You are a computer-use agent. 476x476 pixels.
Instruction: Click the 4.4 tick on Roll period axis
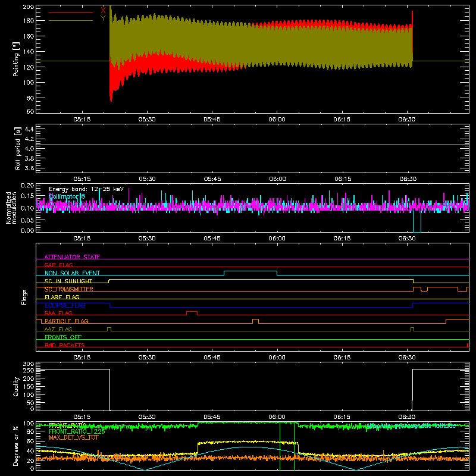point(29,129)
